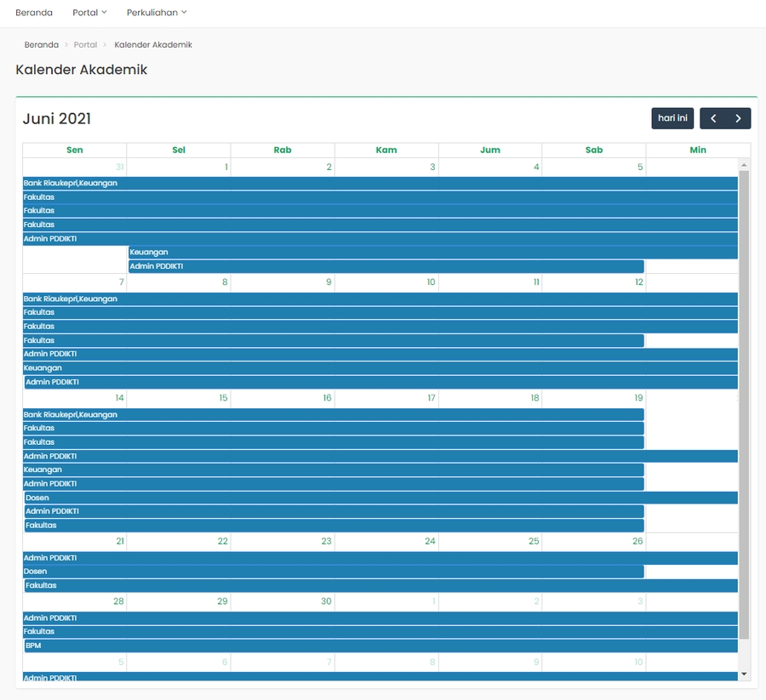Open Dosen event in June 21 week
The image size is (766, 700).
pyautogui.click(x=332, y=572)
